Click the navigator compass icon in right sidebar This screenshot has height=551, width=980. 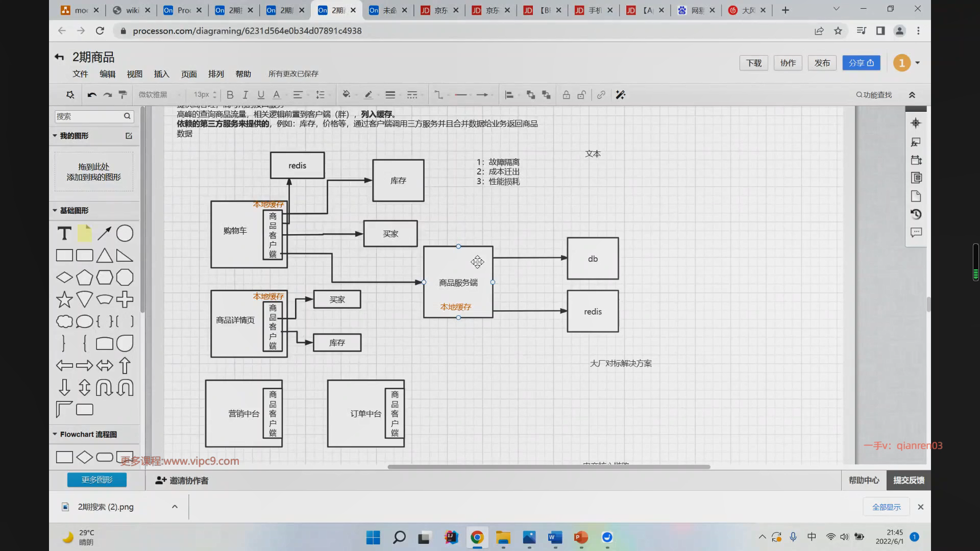pyautogui.click(x=916, y=123)
